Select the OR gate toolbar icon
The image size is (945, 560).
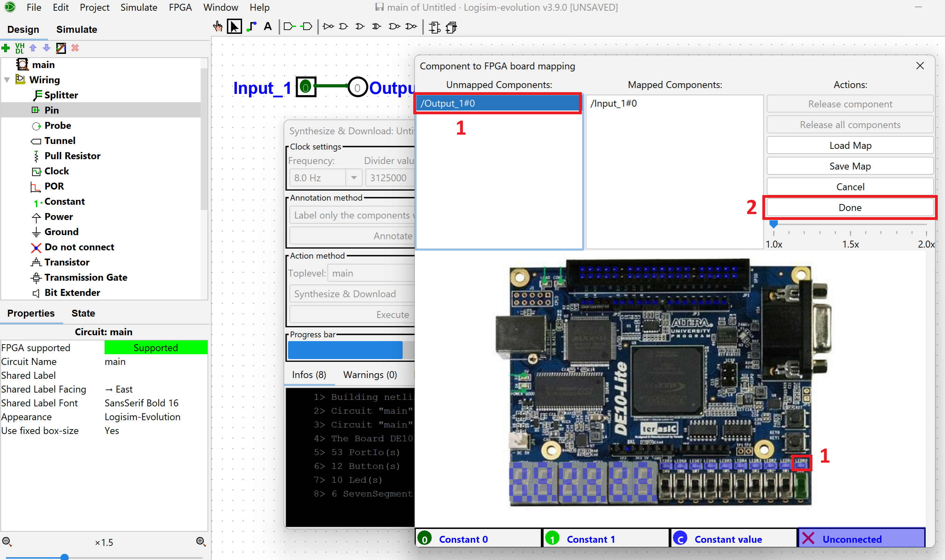(360, 27)
